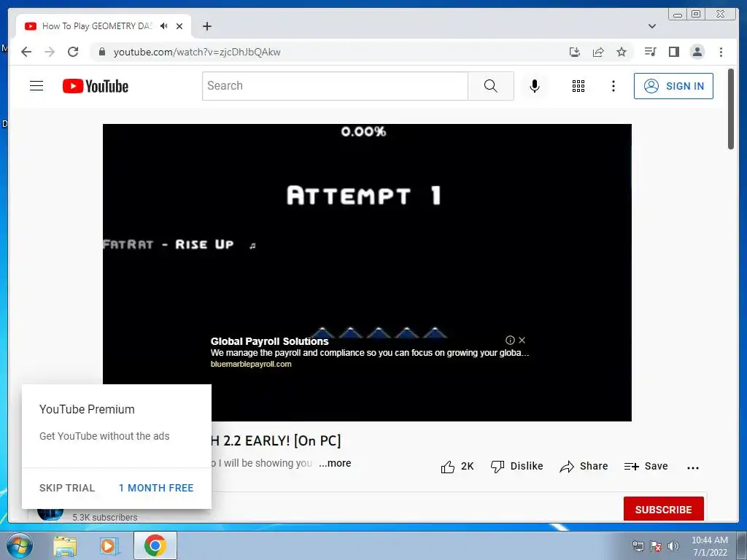Click the YouTube Search input field

(x=335, y=86)
